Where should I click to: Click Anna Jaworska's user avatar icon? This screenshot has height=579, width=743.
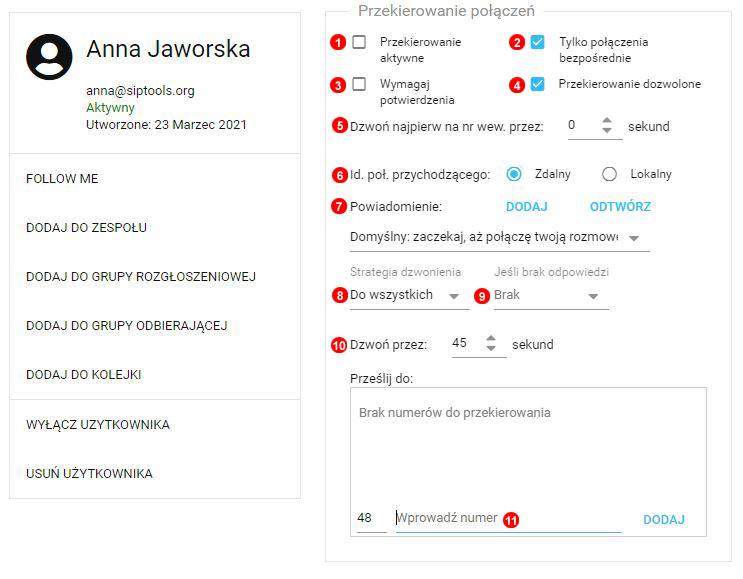click(49, 57)
